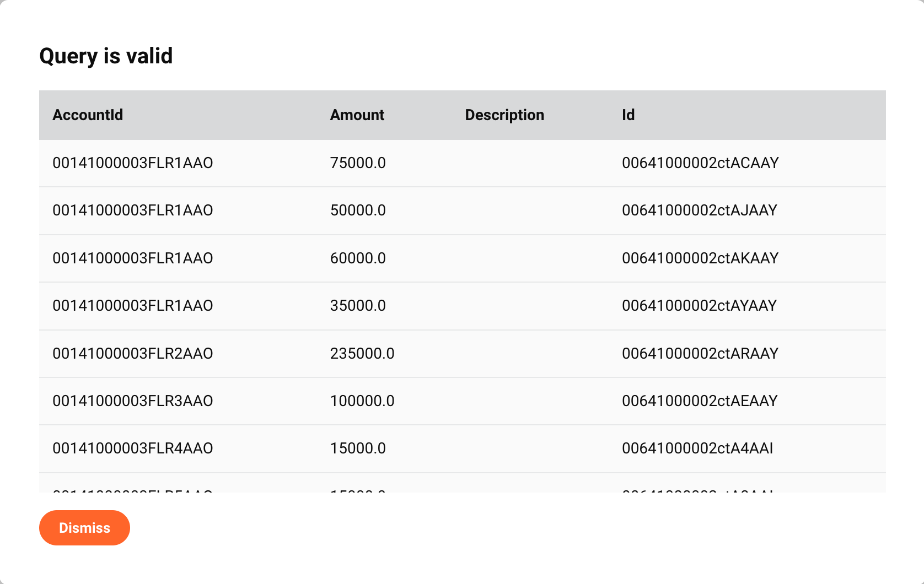
Task: Select the amount 235000.0 cell
Action: tap(362, 354)
